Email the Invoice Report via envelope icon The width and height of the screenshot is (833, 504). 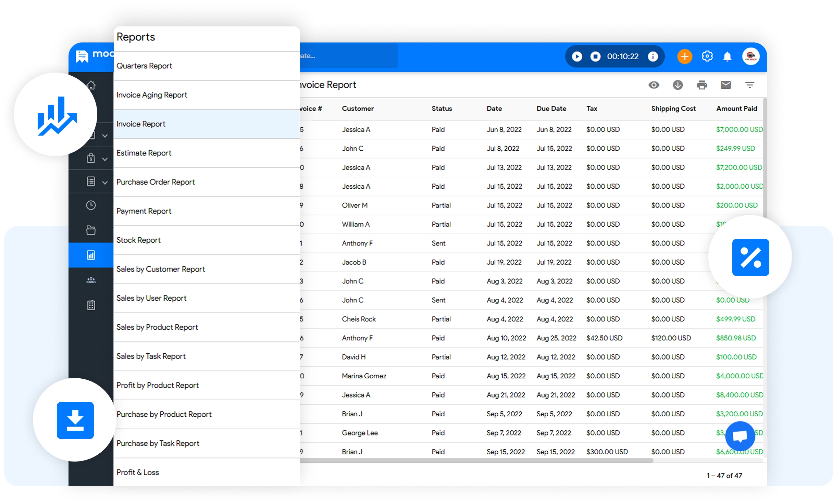tap(726, 85)
